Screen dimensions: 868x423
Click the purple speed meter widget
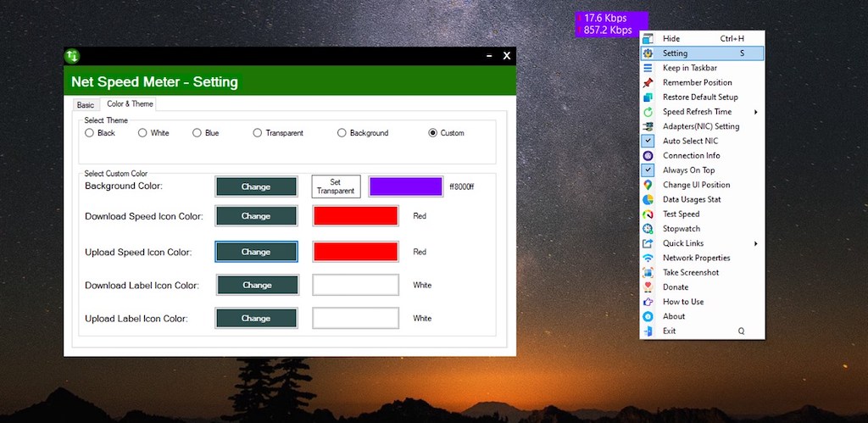610,24
